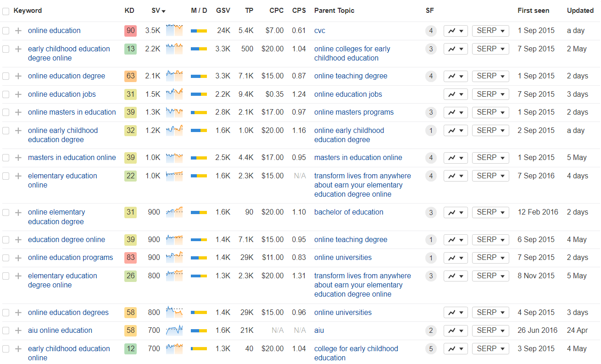Open the SERP dropdown for "online education"
The width and height of the screenshot is (601, 364).
coord(490,30)
